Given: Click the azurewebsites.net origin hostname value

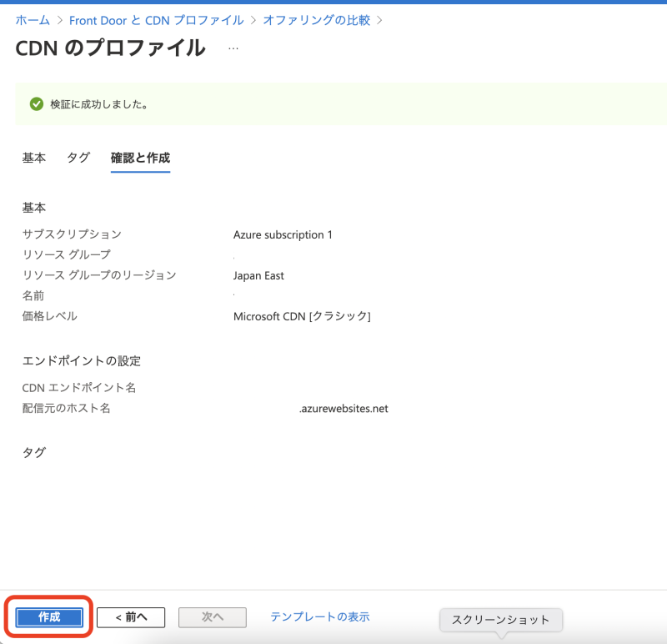Looking at the screenshot, I should pyautogui.click(x=345, y=409).
